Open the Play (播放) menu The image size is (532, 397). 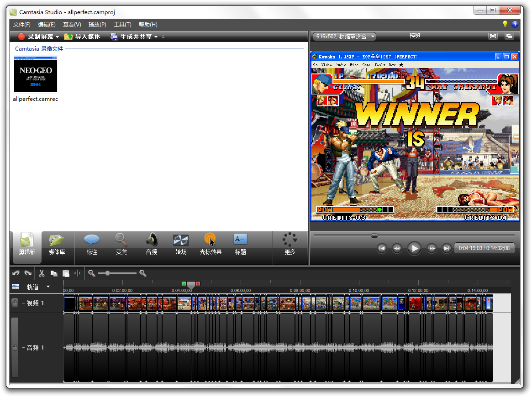97,24
